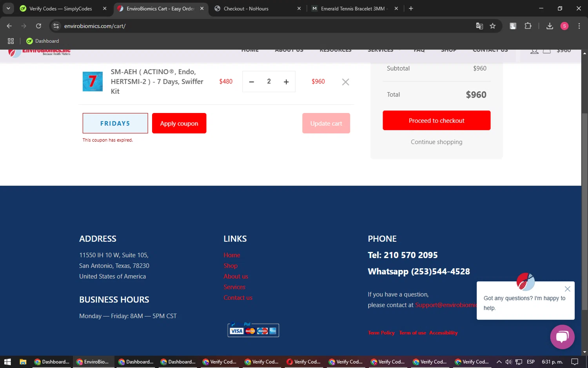Open the footer Home link

tap(232, 255)
